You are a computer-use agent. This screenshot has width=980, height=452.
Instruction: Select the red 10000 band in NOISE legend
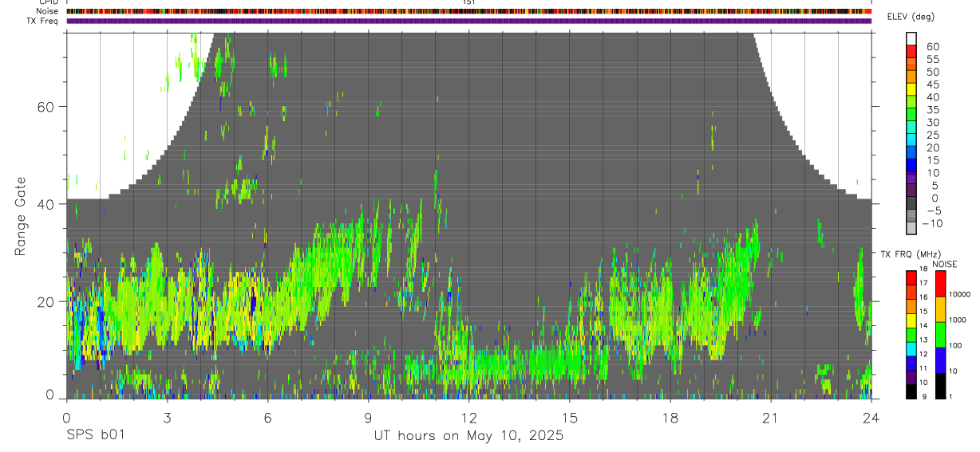[941, 284]
